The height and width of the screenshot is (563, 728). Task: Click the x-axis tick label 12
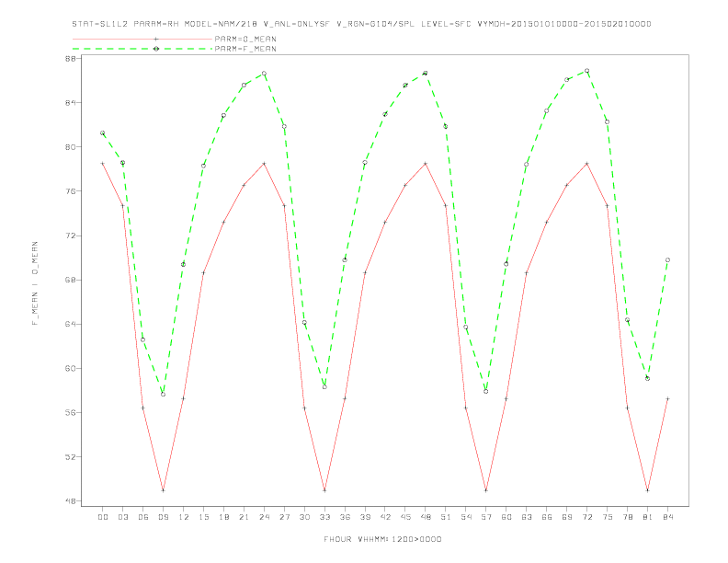(x=184, y=517)
